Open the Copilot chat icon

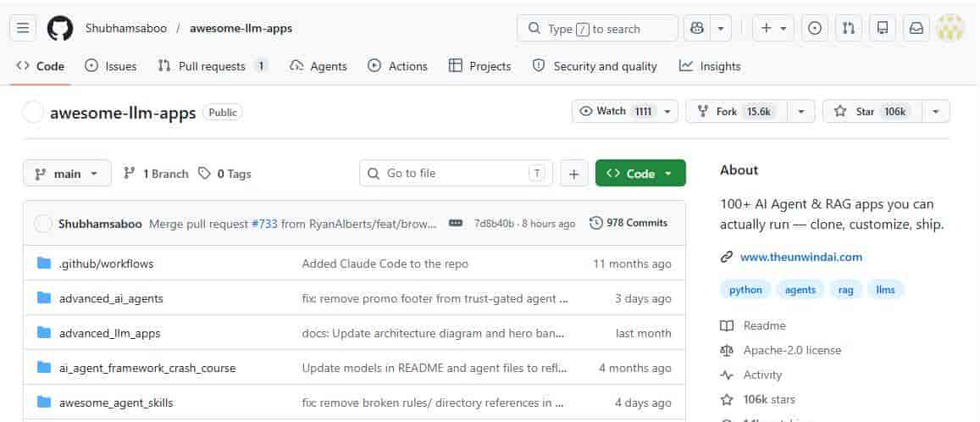pyautogui.click(x=697, y=28)
